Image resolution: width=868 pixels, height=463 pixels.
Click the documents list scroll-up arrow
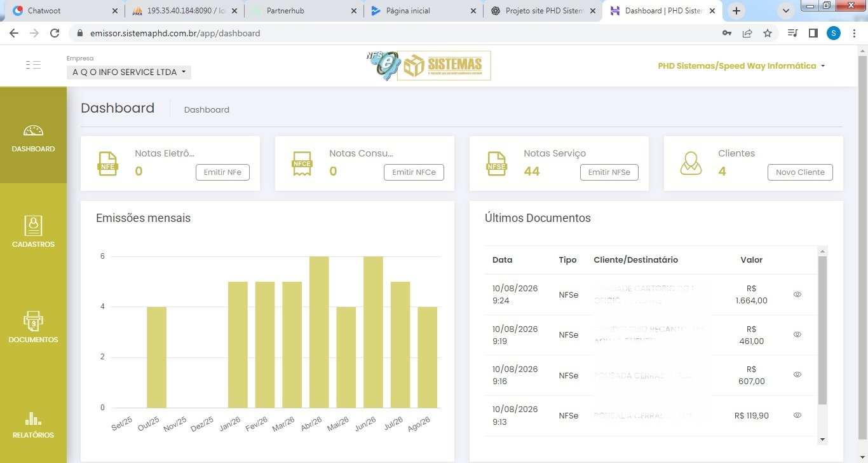(822, 251)
